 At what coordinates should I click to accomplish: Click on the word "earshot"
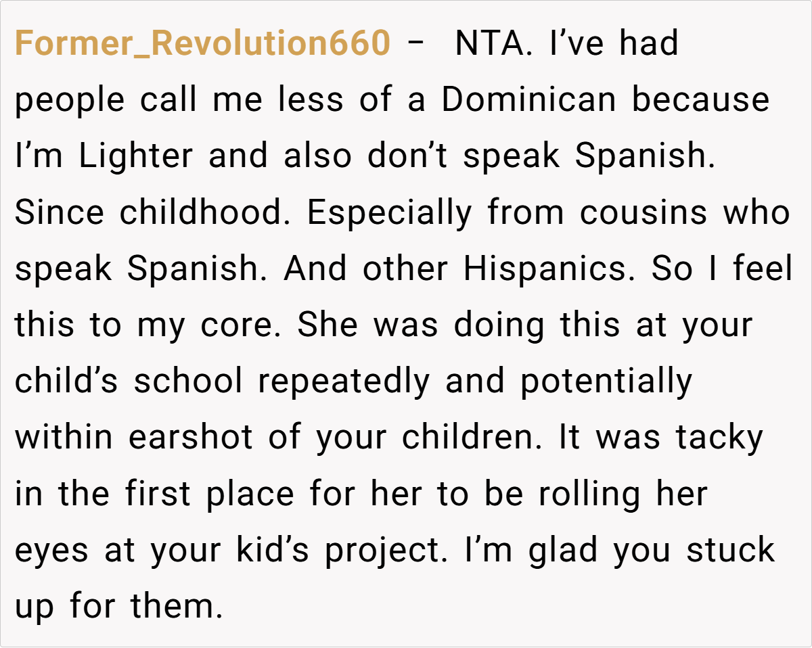coord(190,438)
